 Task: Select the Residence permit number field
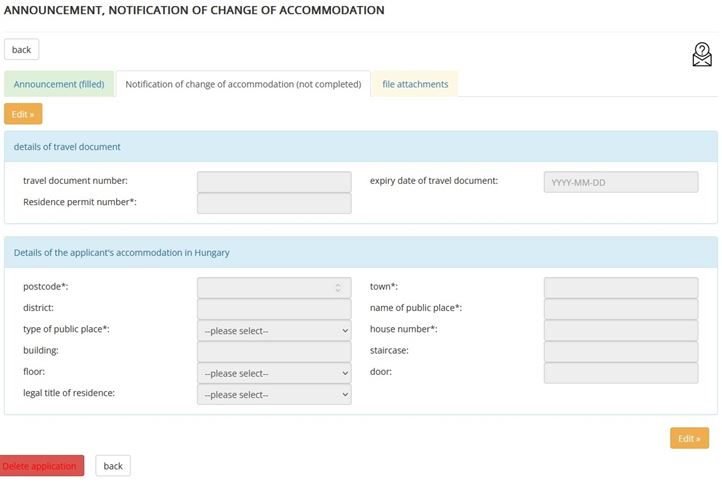click(274, 203)
